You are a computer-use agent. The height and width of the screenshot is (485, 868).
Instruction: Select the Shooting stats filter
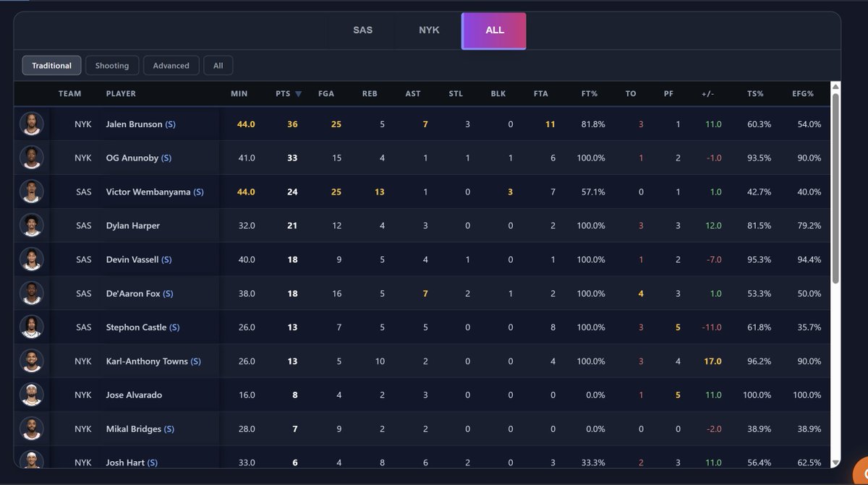(x=112, y=65)
